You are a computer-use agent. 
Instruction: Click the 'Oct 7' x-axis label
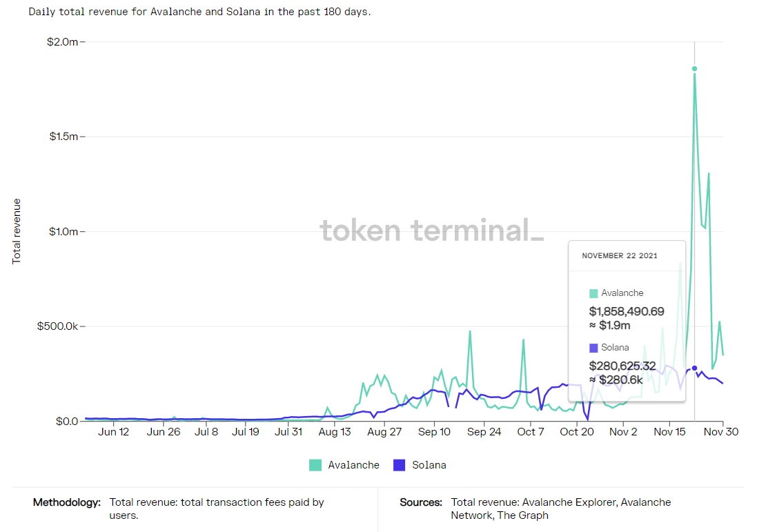click(530, 431)
